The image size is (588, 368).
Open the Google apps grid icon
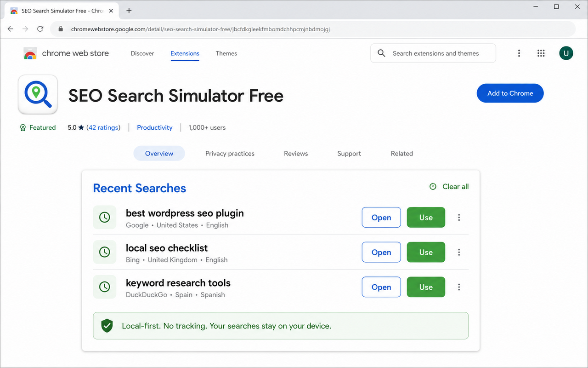[541, 53]
